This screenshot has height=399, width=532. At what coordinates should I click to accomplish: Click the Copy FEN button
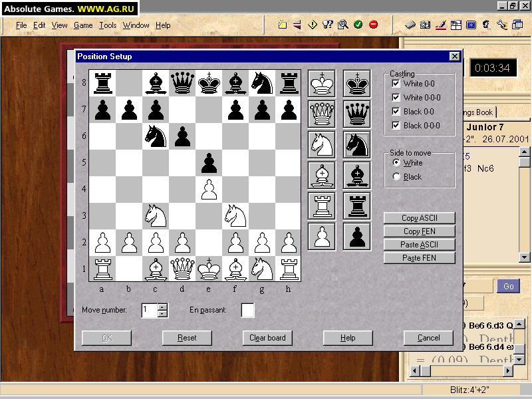pyautogui.click(x=420, y=231)
